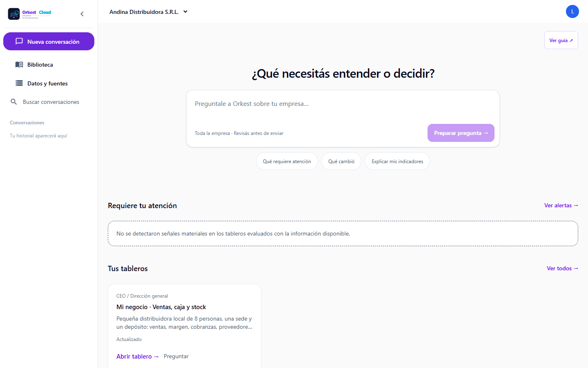
Task: Click the ¿Qué necesitás entender o decidir? heading
Action: coord(343,74)
